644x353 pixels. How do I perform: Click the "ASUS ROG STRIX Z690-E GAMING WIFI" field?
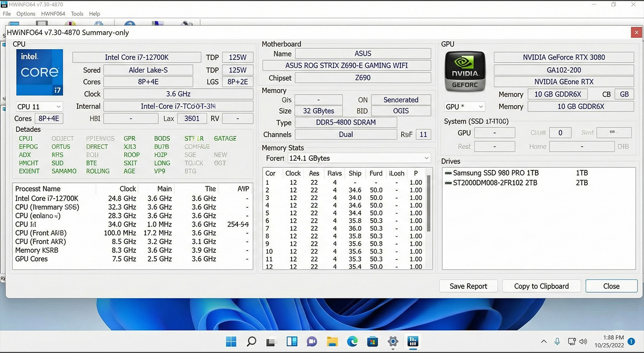(x=346, y=65)
